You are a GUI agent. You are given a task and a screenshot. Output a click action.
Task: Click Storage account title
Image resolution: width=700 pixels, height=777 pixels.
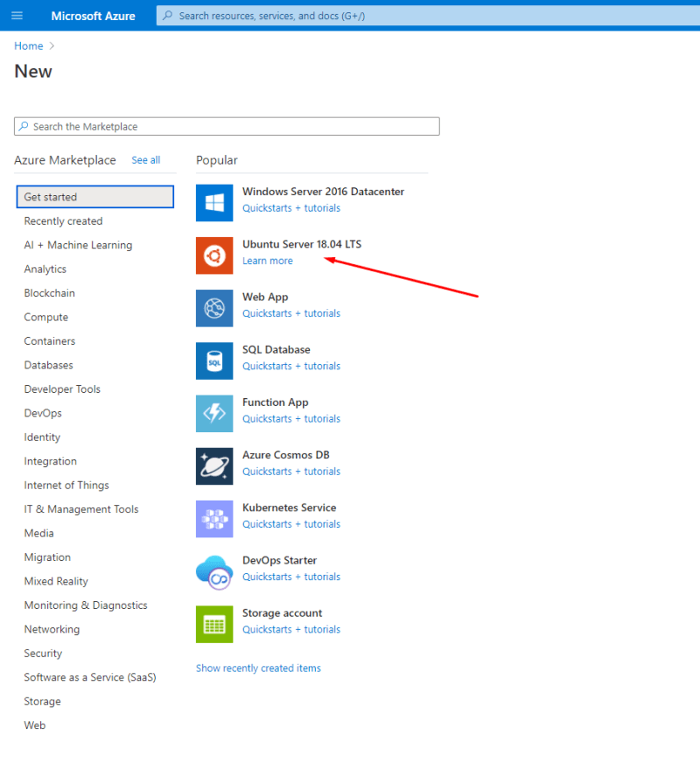pyautogui.click(x=282, y=613)
